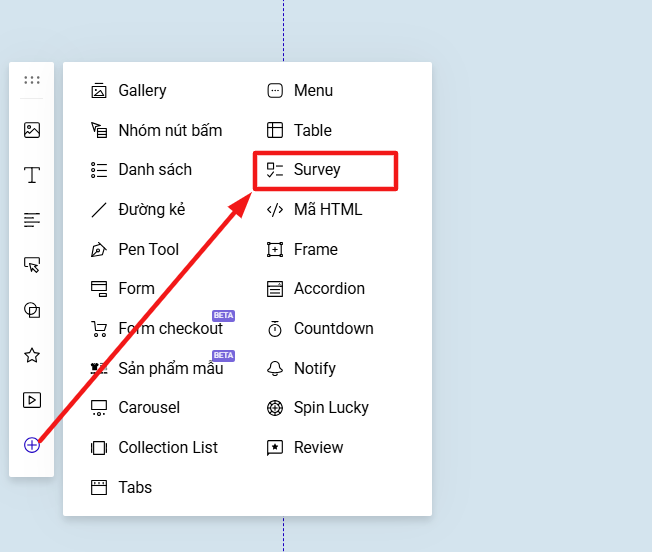Insert an Accordion element
The width and height of the screenshot is (652, 552).
329,288
